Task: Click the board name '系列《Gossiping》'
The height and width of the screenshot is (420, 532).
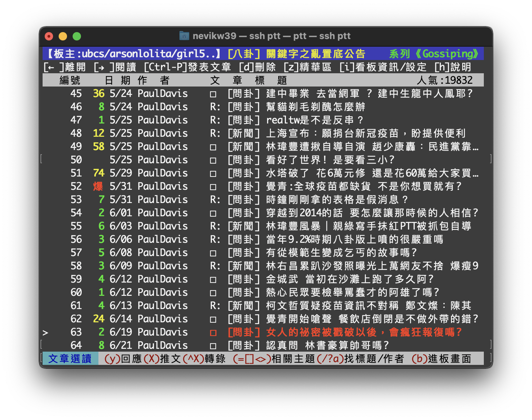Action: coord(434,54)
